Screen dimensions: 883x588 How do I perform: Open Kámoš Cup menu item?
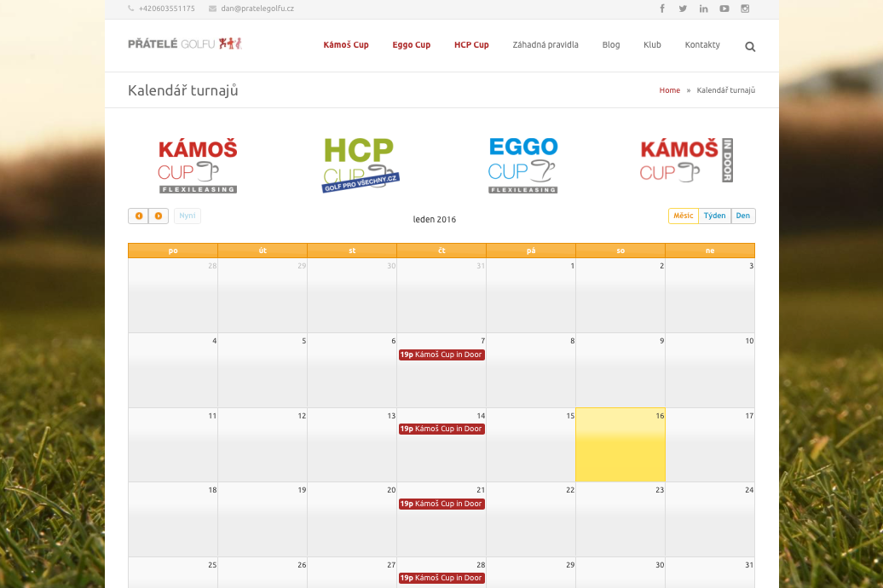[346, 45]
